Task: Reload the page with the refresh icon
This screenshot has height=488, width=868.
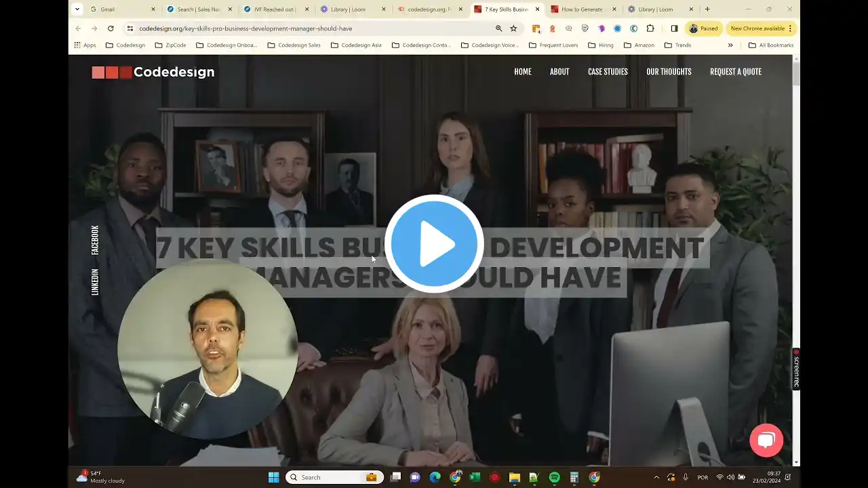Action: 111,28
